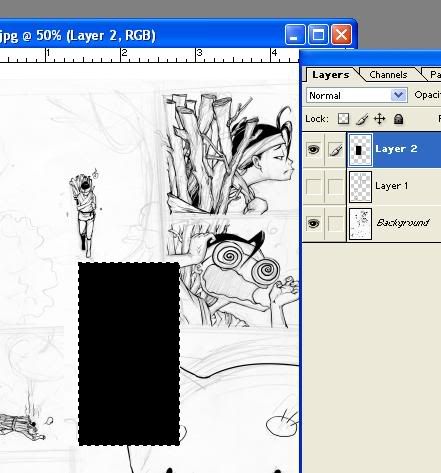The image size is (441, 473).
Task: Select the Background layer by name
Action: pos(402,223)
